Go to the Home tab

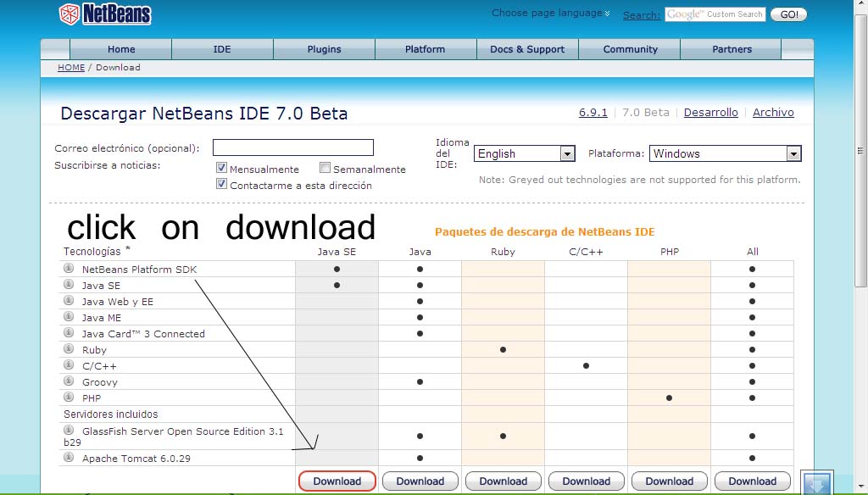(x=121, y=49)
